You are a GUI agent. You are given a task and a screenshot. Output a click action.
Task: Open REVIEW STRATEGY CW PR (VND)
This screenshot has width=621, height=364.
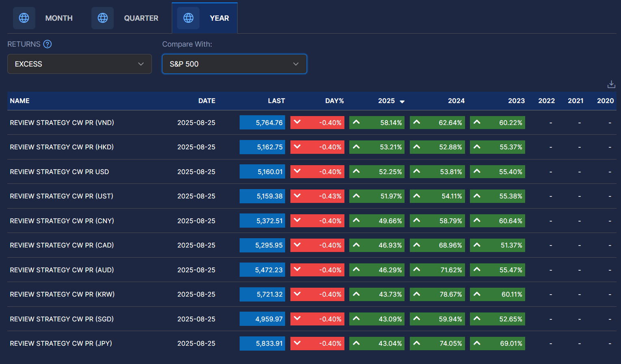[62, 123]
